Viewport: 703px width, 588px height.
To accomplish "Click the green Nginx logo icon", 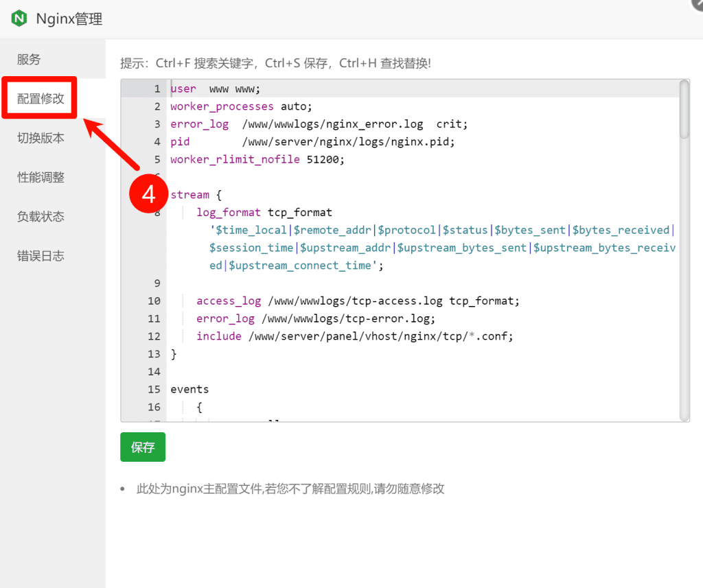I will [19, 19].
